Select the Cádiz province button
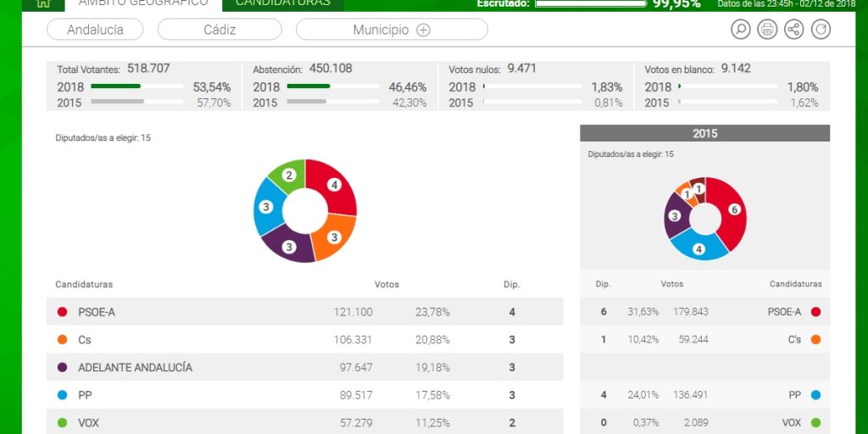868x434 pixels. (220, 30)
